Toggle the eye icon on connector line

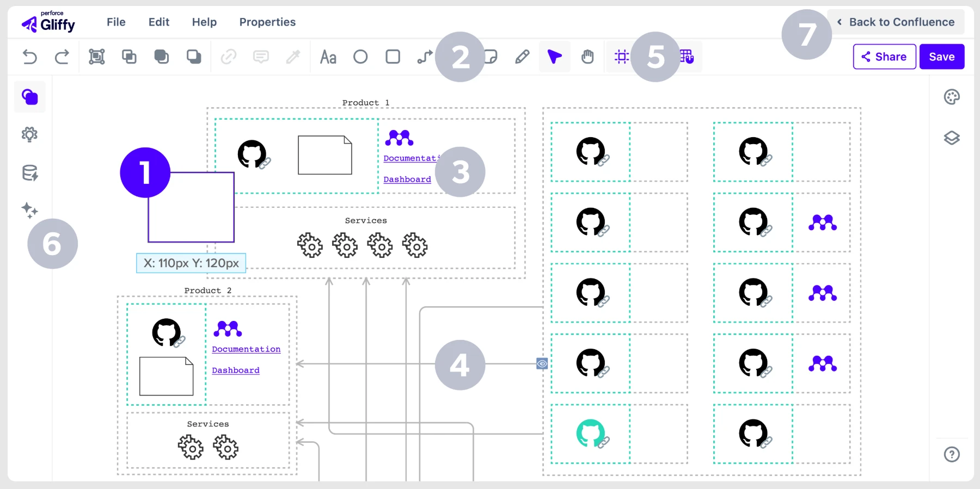(x=542, y=363)
